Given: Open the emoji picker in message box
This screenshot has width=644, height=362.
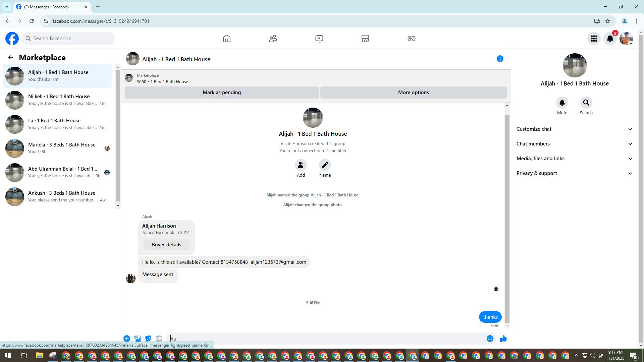Looking at the screenshot, I should (490, 339).
